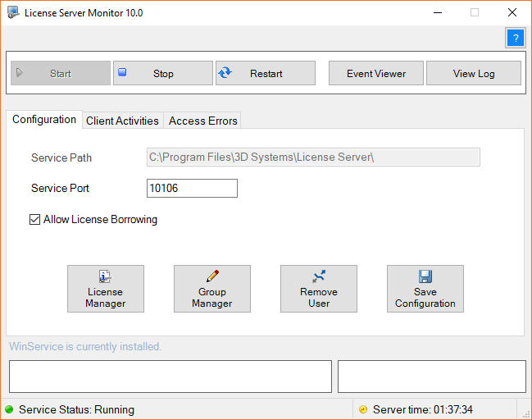Image resolution: width=532 pixels, height=420 pixels.
Task: Uncheck Allow License Borrowing
Action: tap(35, 220)
